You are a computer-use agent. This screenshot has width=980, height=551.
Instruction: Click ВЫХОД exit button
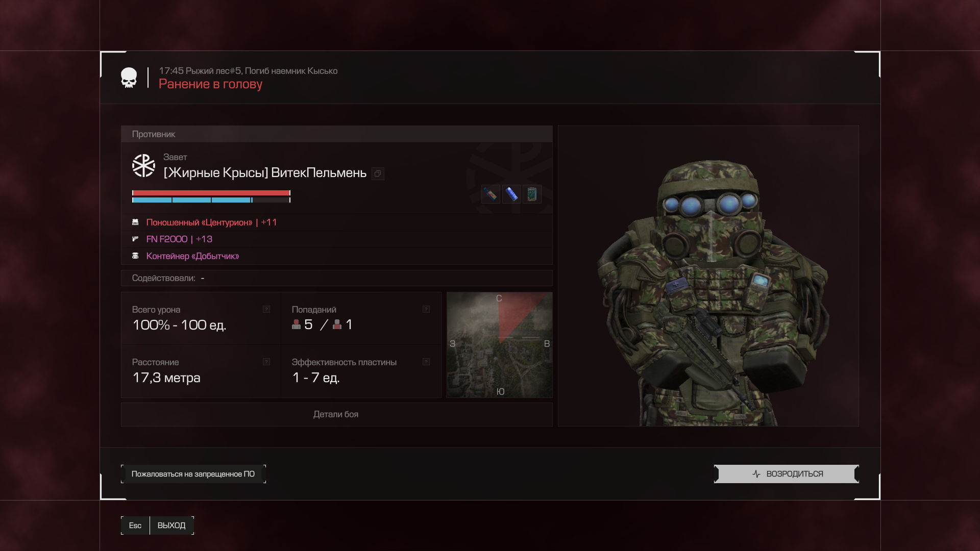pyautogui.click(x=171, y=525)
